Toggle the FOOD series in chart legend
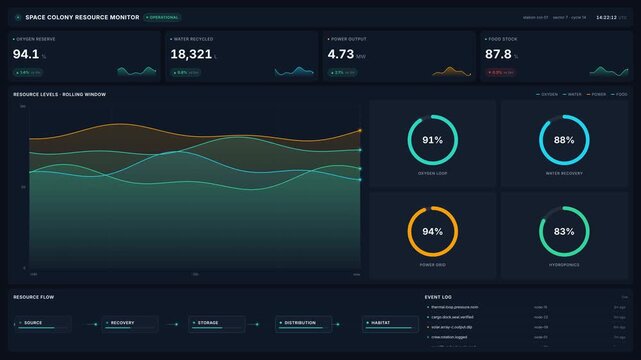This screenshot has height=360, width=641. coord(619,94)
